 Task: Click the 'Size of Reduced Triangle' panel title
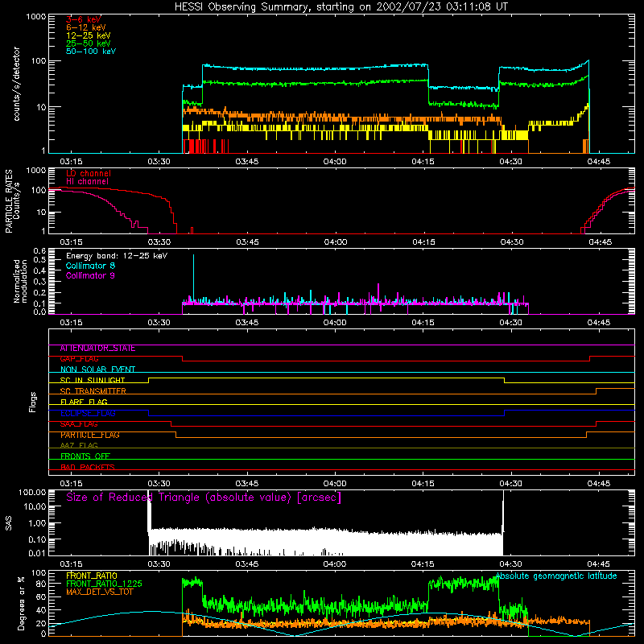coord(204,497)
